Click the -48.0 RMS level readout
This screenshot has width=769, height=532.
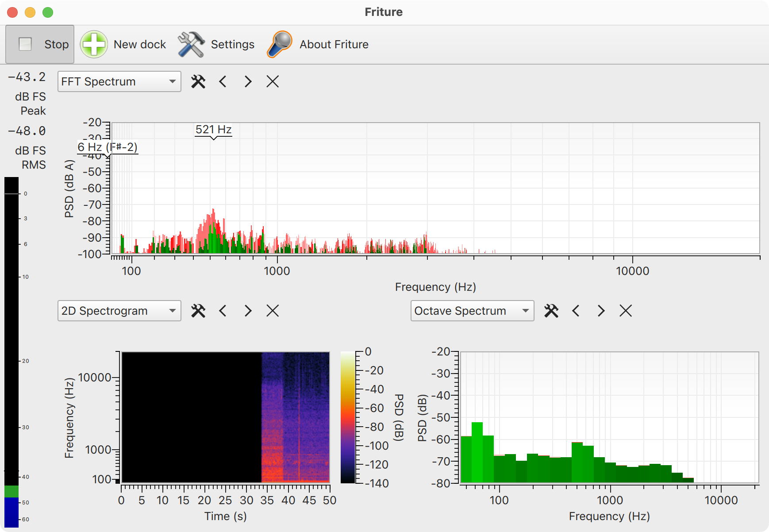pyautogui.click(x=27, y=131)
